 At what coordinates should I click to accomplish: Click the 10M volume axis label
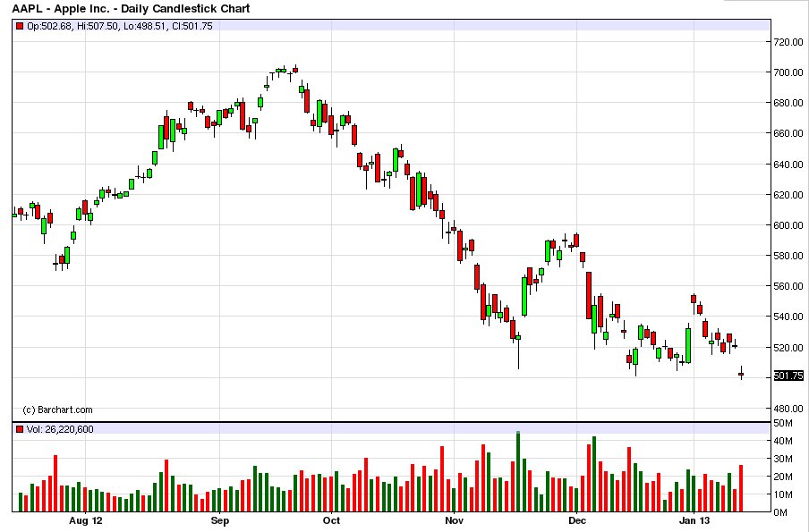[x=783, y=494]
